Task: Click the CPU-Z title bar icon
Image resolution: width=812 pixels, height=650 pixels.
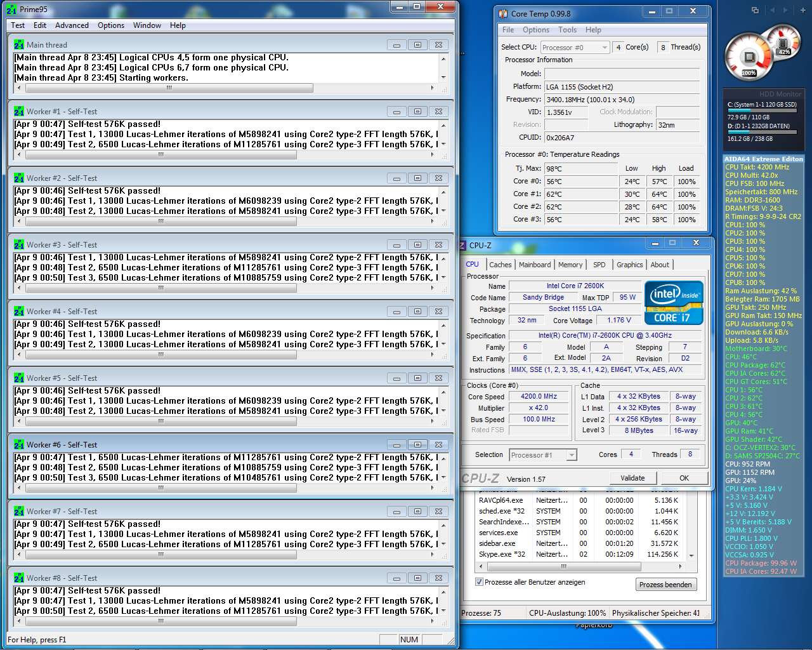Action: pos(462,245)
